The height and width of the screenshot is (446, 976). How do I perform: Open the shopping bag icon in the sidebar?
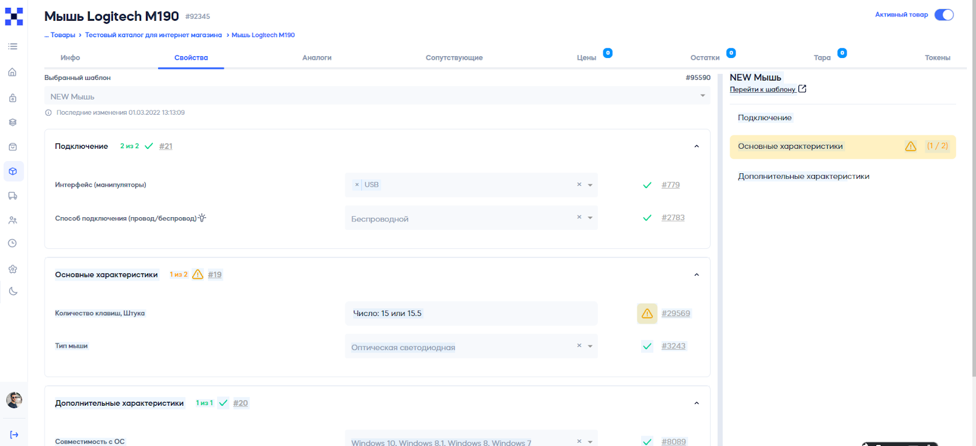12,147
